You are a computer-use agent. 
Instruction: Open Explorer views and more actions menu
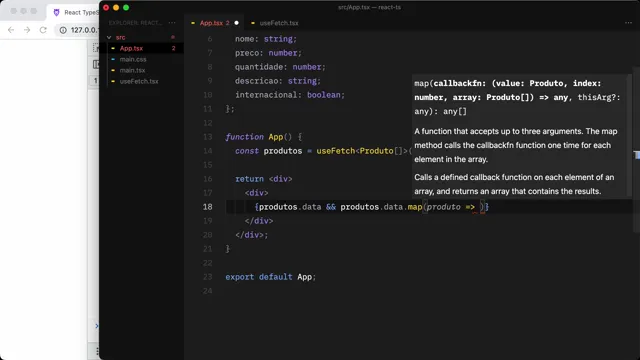[172, 23]
